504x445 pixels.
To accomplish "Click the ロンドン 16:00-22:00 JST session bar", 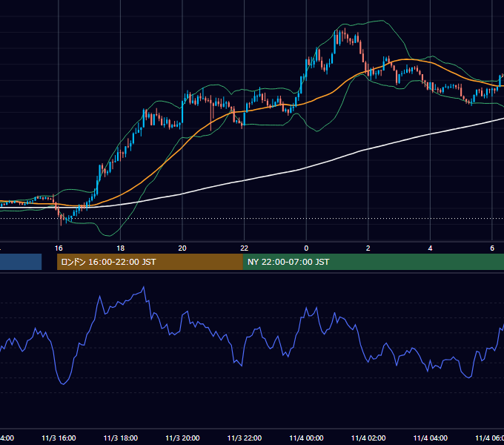I will point(150,262).
